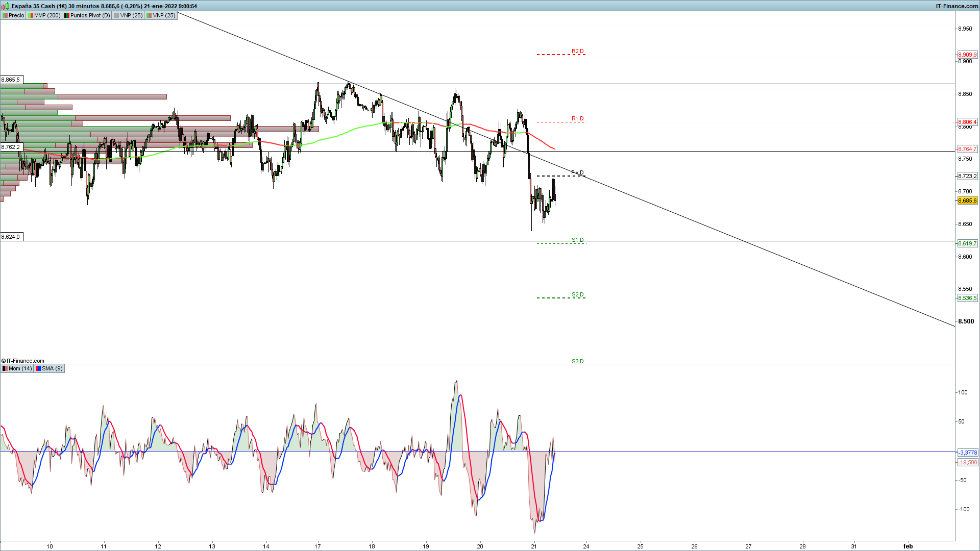Click date 21 on the time axis
The image size is (980, 551).
pyautogui.click(x=534, y=546)
